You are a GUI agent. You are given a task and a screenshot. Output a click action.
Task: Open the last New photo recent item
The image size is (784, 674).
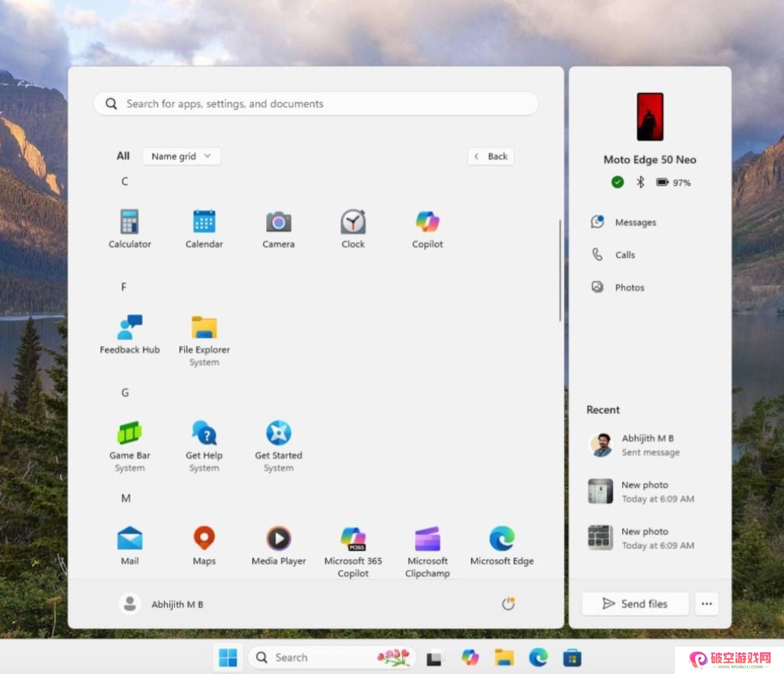641,538
